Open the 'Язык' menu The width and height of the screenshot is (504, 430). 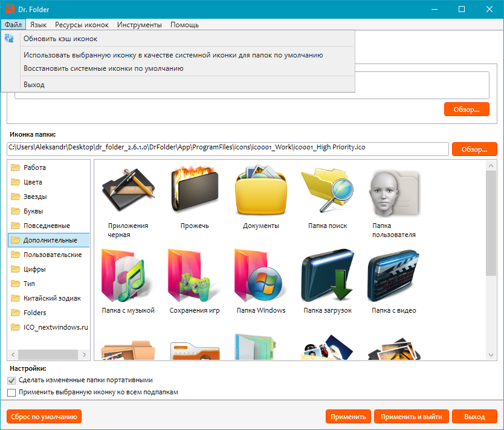[x=38, y=24]
